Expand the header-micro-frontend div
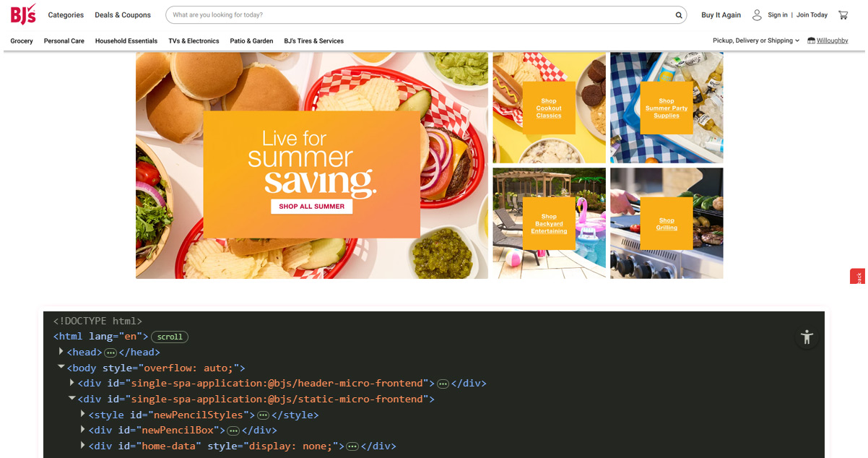Screen dimensions: 868x458 (72, 383)
